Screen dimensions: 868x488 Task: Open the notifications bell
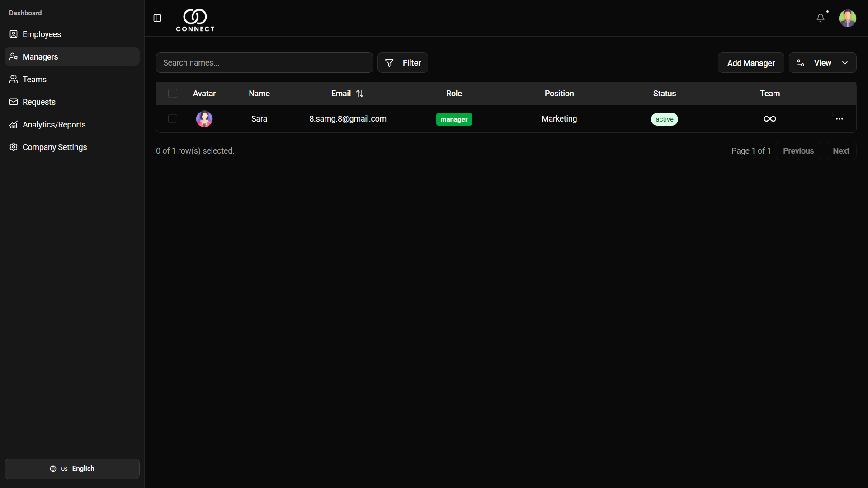point(820,18)
